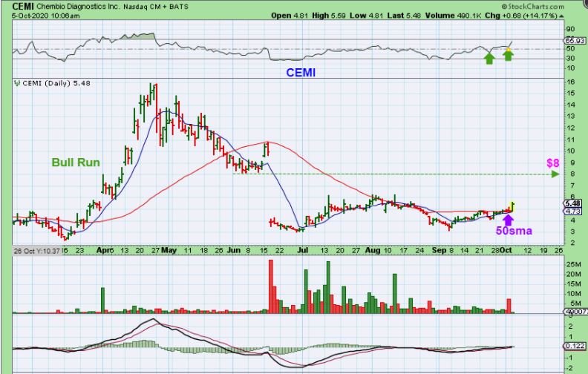Click the Aug label on the date axis
The image size is (588, 374).
tap(373, 250)
